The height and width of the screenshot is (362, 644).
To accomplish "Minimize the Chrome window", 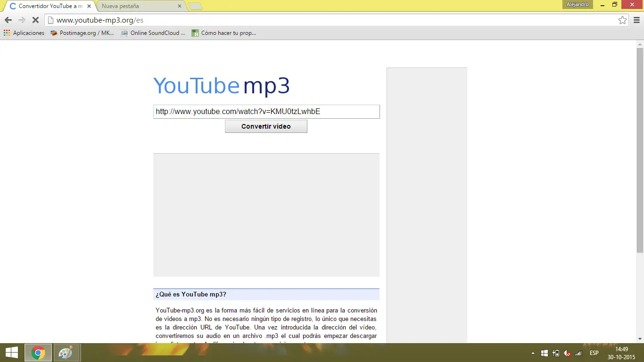I will coord(602,4).
